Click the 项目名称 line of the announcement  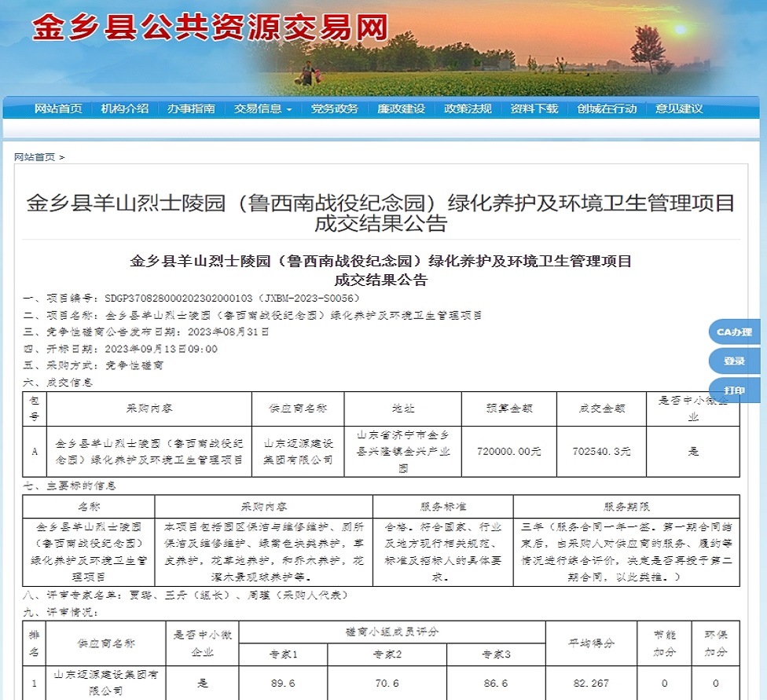coord(252,316)
